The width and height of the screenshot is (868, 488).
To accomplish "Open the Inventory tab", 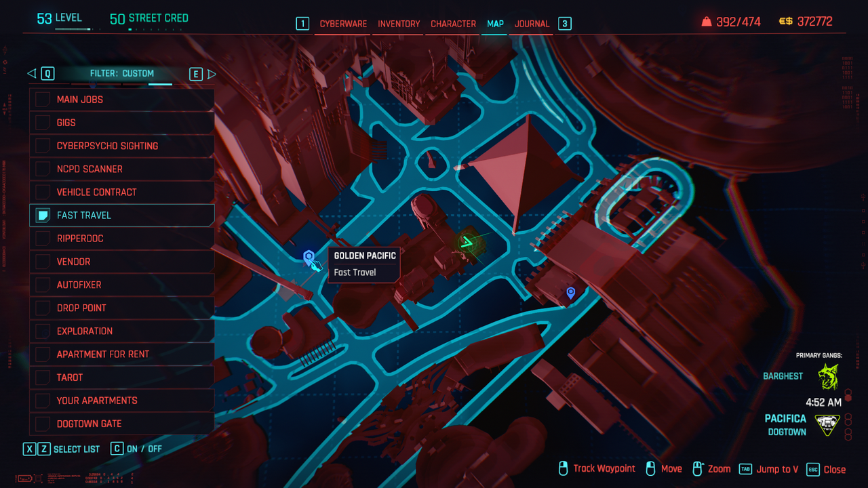I will pyautogui.click(x=399, y=24).
